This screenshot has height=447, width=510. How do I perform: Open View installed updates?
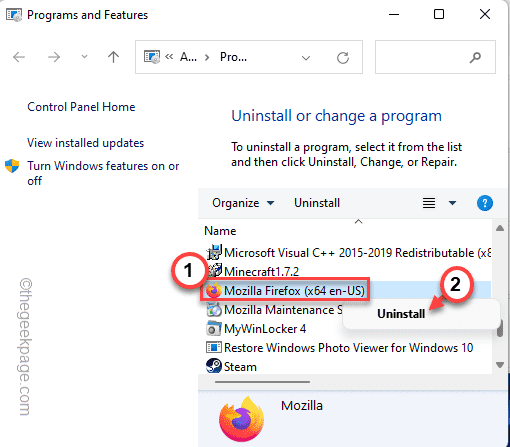tap(85, 143)
